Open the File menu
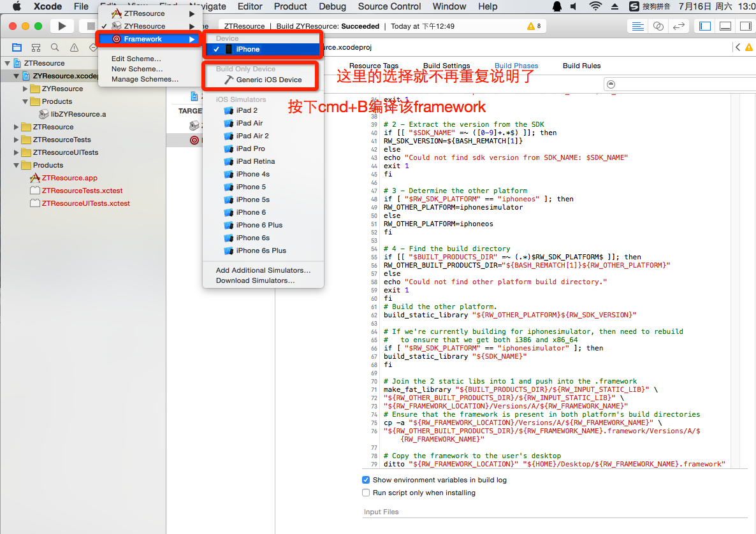The image size is (756, 534). [81, 6]
